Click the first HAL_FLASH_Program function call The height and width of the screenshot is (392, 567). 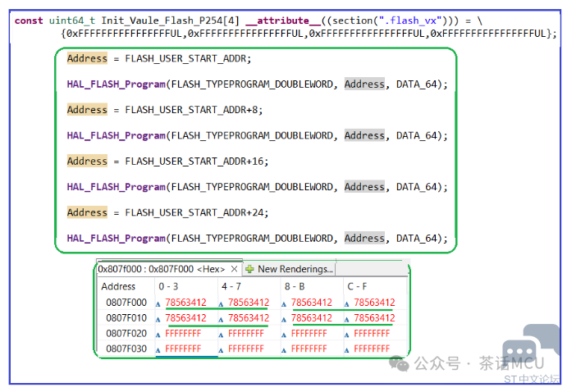(x=116, y=84)
